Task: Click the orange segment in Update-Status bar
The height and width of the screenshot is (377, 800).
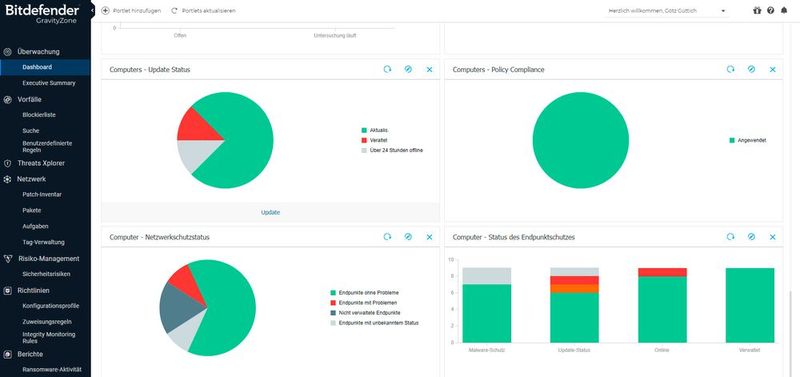Action: (574, 289)
